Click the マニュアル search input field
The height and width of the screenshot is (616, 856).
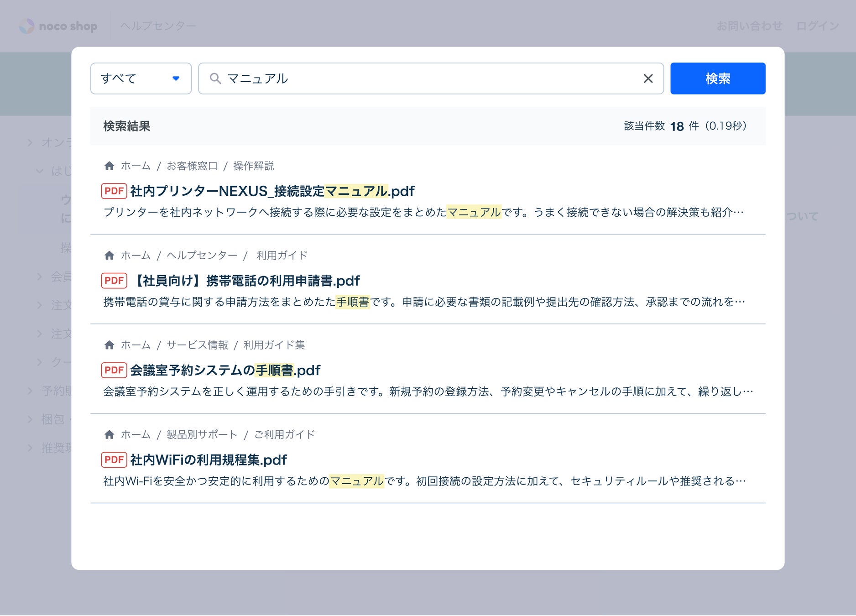click(429, 78)
